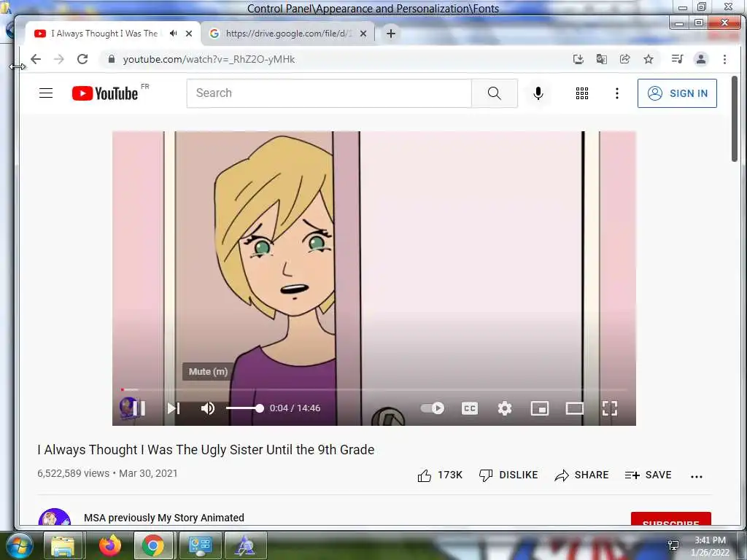Image resolution: width=747 pixels, height=560 pixels.
Task: Focus the YouTube Search field
Action: [329, 93]
